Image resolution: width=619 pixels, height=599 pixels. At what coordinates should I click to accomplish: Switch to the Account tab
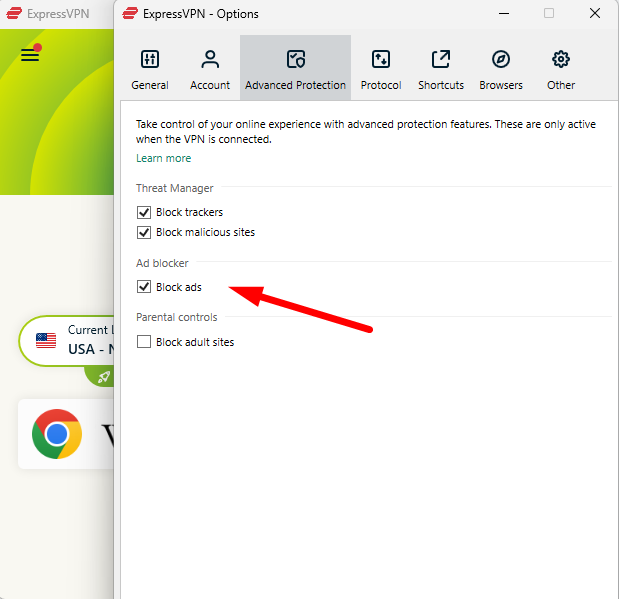pos(210,69)
